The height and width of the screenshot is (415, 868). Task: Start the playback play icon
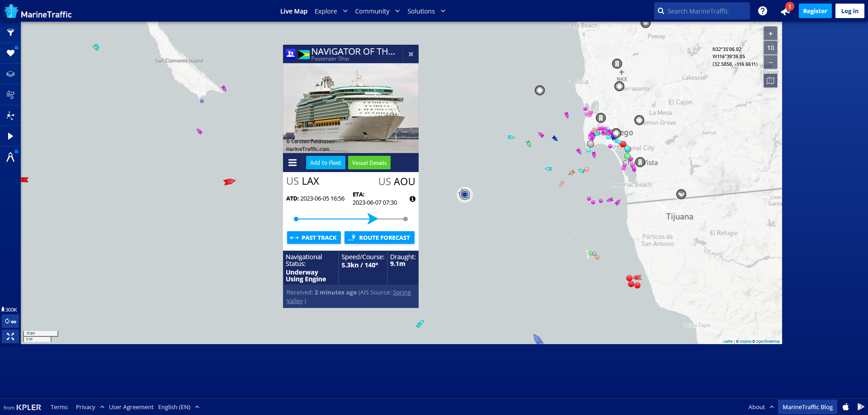pos(10,136)
